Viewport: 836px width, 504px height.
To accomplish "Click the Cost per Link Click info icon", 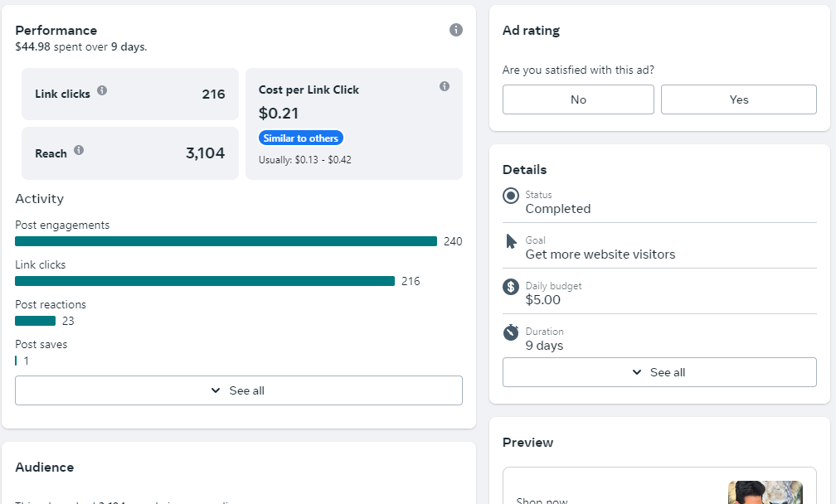I will click(x=445, y=86).
